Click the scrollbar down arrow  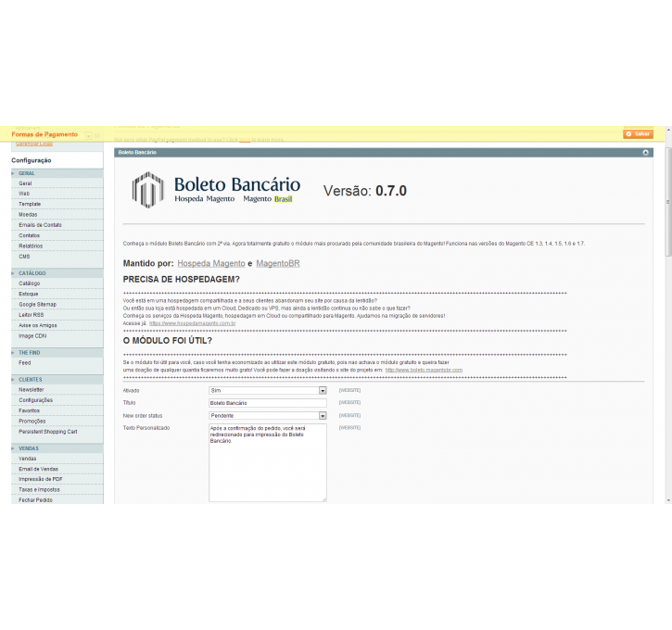[668, 500]
